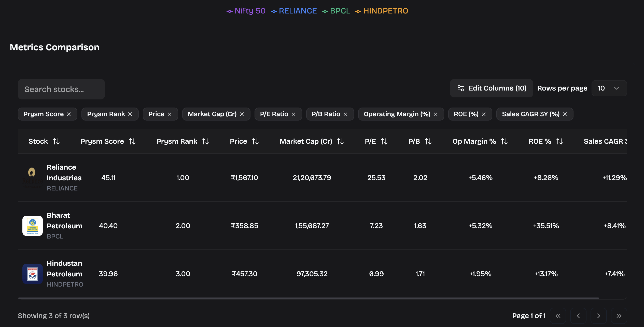Viewport: 644px width, 327px height.
Task: Click the table horizontal scrollbar
Action: [309, 298]
